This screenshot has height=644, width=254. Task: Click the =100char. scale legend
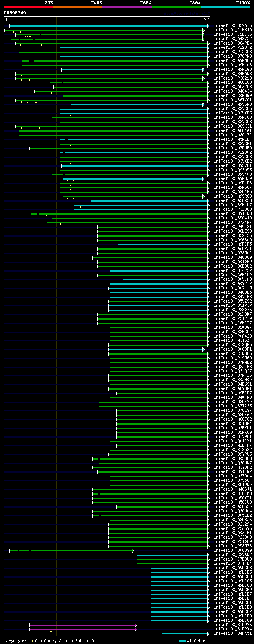pos(194,641)
